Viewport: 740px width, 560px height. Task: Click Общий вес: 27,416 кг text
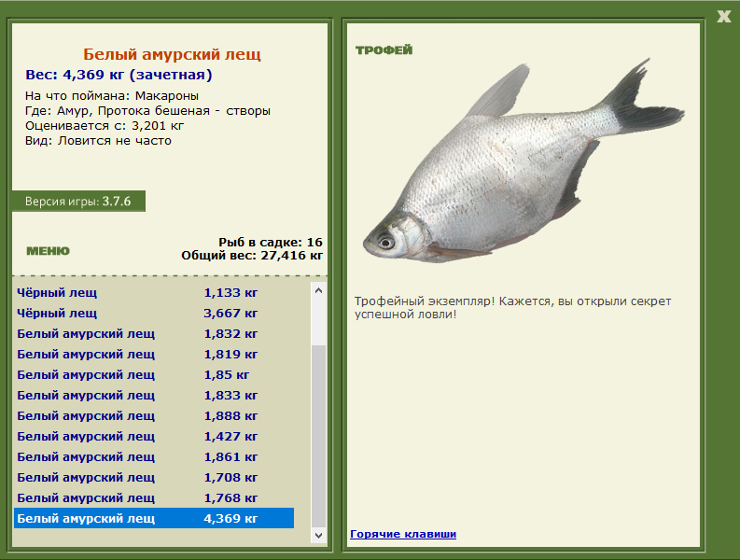point(252,256)
